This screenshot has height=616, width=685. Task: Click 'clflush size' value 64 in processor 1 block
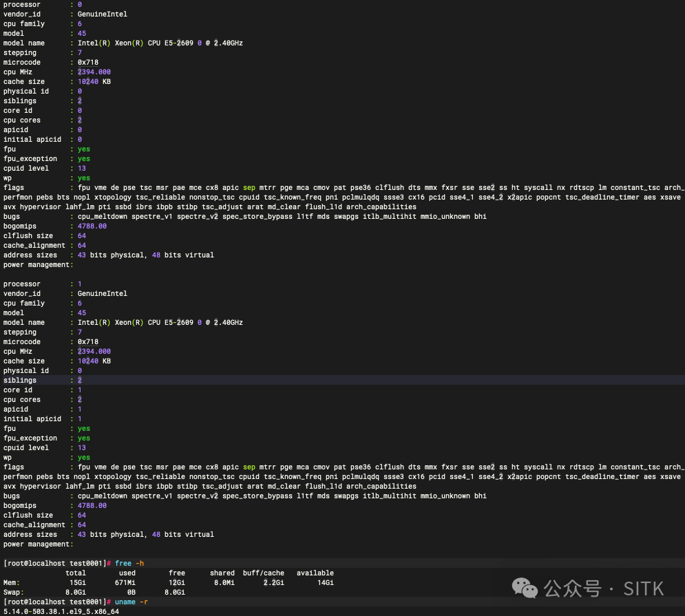point(82,515)
